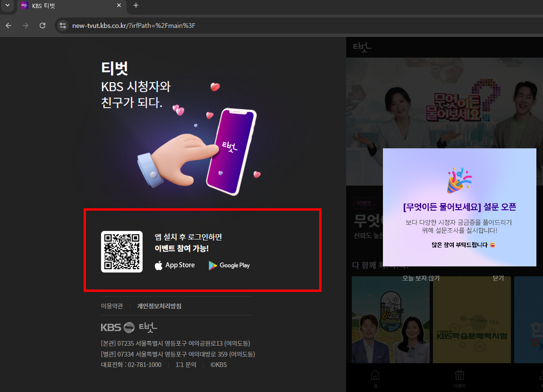This screenshot has width=543, height=392.
Task: Click the KBS한국어능력시험 event banner thumbnail
Action: [472, 320]
